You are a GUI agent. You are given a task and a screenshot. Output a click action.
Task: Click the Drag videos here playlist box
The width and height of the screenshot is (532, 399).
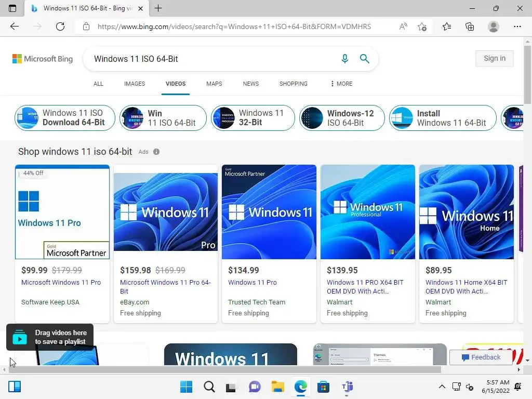50,337
